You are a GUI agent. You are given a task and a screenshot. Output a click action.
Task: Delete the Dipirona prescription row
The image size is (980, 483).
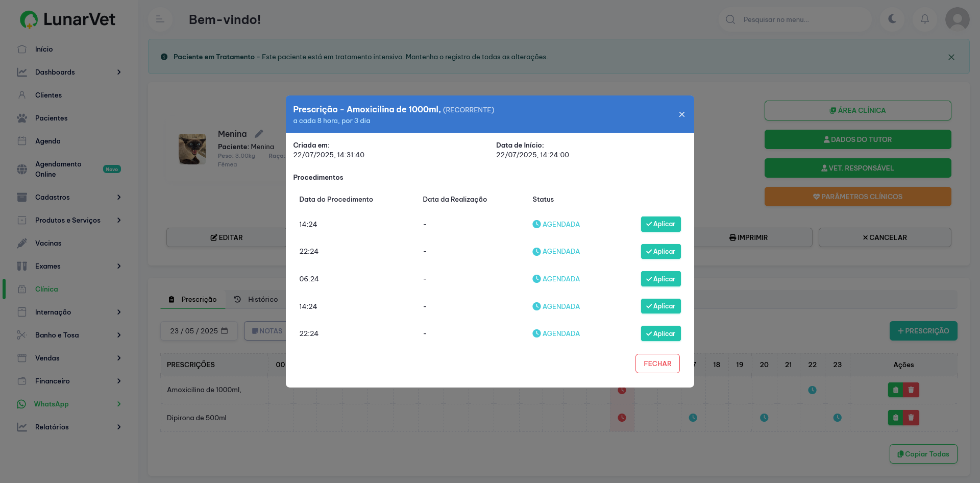coord(911,418)
